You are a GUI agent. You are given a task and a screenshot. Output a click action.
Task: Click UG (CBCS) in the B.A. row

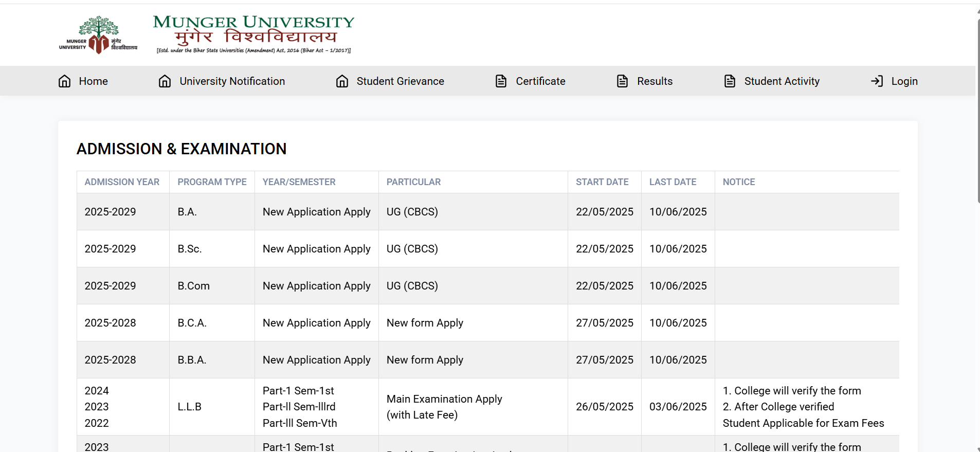tap(412, 212)
